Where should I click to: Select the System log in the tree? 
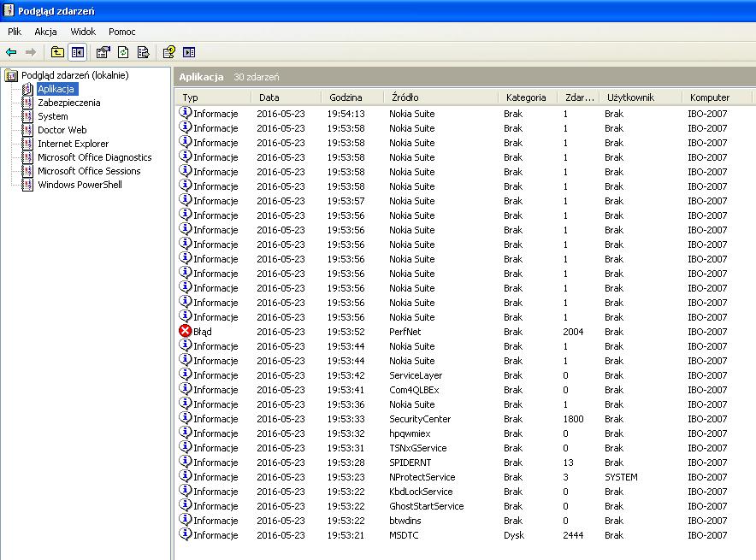point(52,116)
